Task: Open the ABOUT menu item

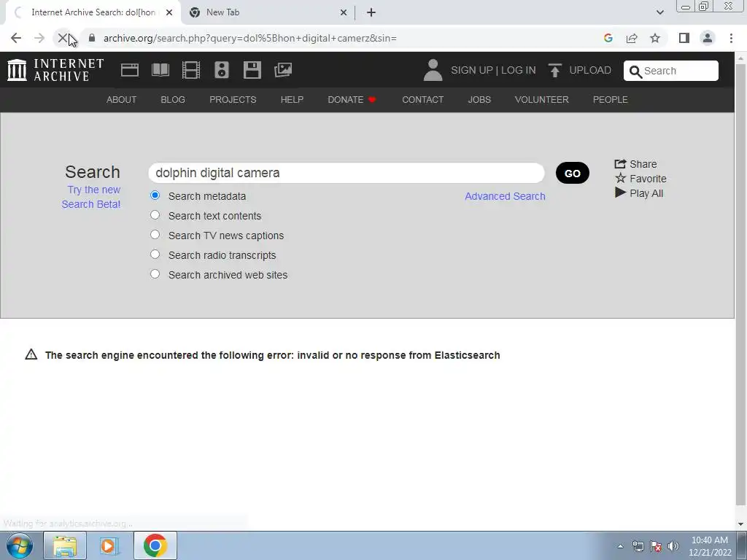Action: tap(121, 99)
